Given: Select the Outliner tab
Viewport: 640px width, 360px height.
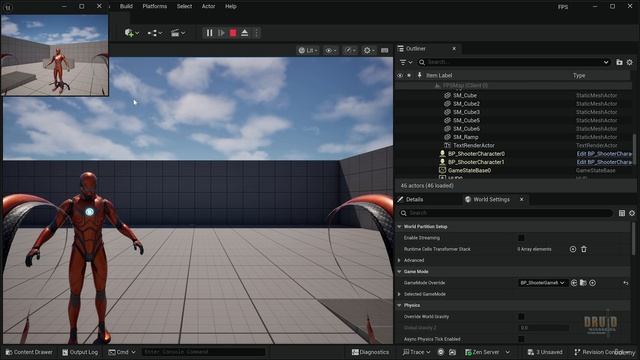Looking at the screenshot, I should pos(416,49).
